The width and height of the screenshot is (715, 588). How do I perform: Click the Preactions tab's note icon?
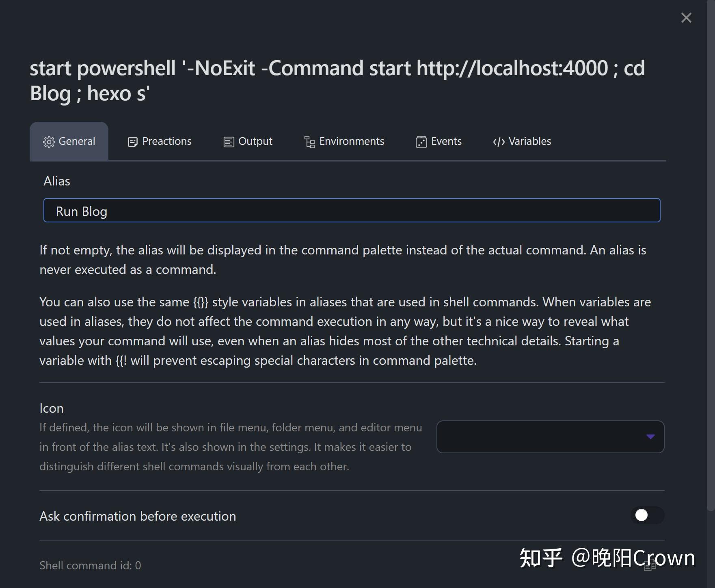tap(132, 142)
